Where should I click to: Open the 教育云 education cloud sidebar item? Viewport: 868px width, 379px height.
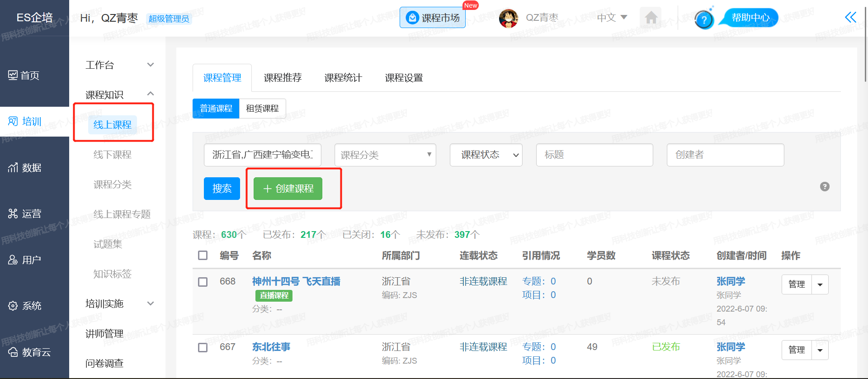click(x=30, y=352)
